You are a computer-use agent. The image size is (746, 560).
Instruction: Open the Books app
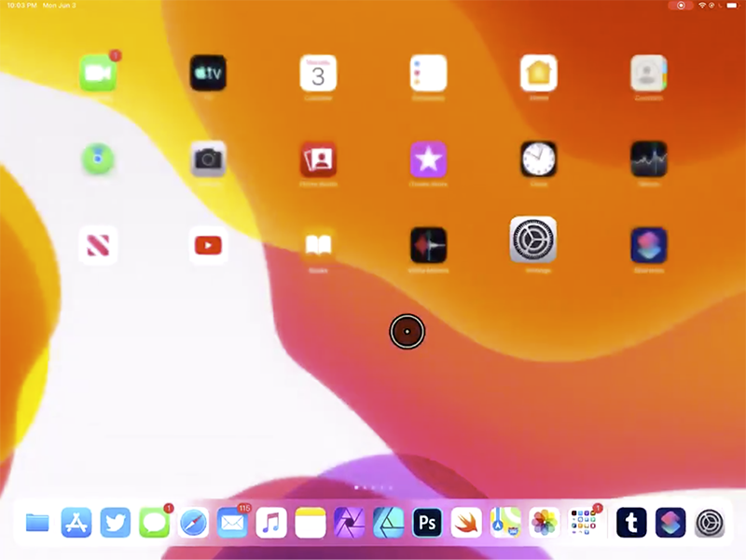point(318,245)
